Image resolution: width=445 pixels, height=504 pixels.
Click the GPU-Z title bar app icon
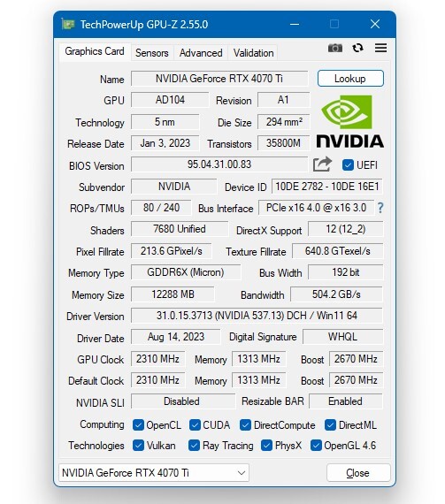(68, 25)
